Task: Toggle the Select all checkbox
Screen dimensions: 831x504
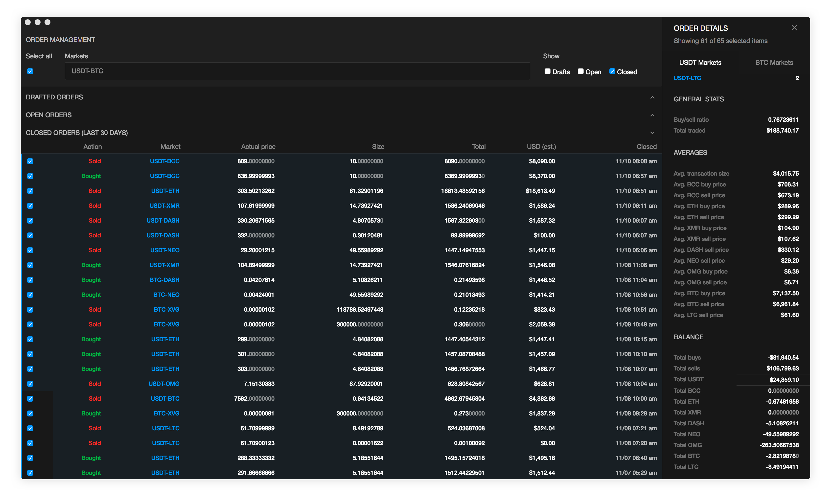Action: tap(30, 71)
